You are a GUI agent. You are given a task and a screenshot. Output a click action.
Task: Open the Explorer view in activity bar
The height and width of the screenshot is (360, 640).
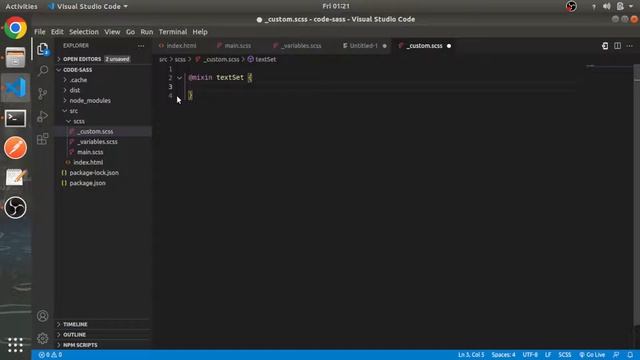coord(42,49)
